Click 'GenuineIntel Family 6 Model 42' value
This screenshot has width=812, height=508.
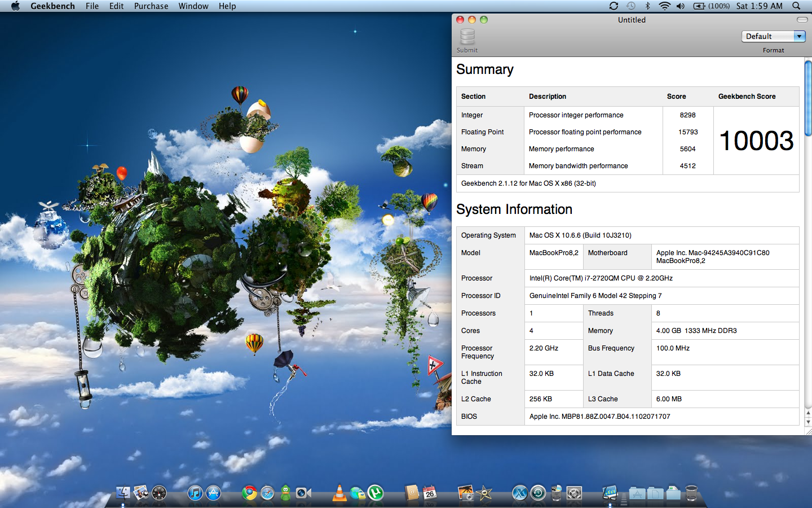595,296
